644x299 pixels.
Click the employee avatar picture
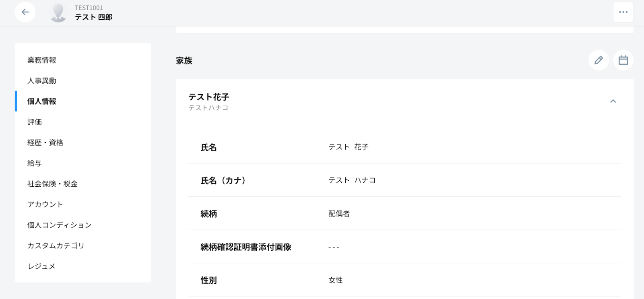pyautogui.click(x=58, y=12)
